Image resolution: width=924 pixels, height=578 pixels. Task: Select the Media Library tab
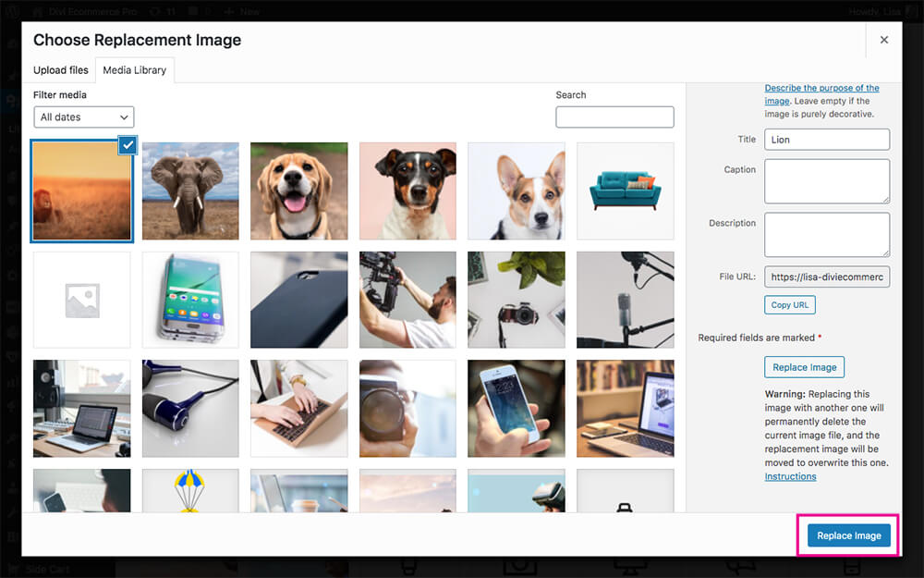pyautogui.click(x=134, y=69)
